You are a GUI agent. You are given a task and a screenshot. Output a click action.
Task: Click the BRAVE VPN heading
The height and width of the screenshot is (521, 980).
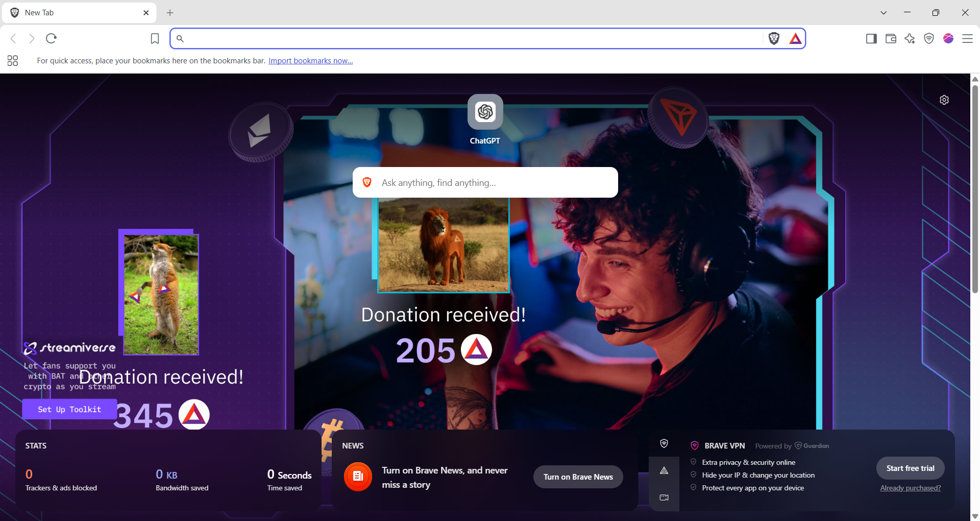click(x=725, y=445)
